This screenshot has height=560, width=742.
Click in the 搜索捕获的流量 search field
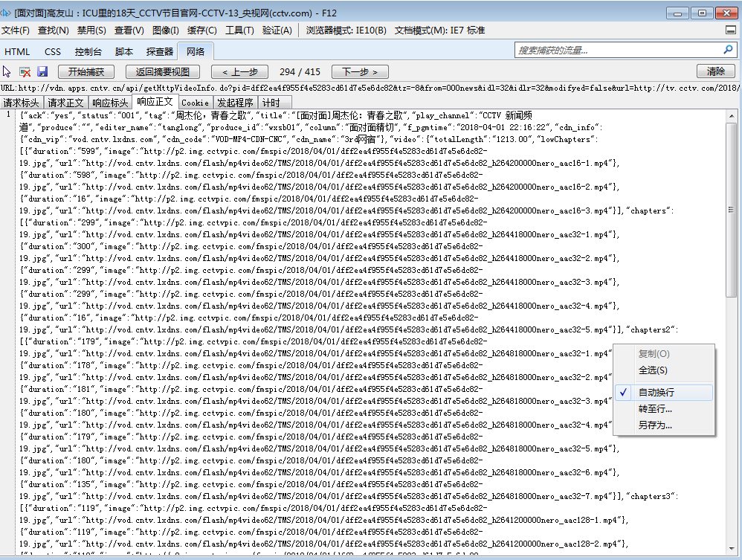point(618,50)
